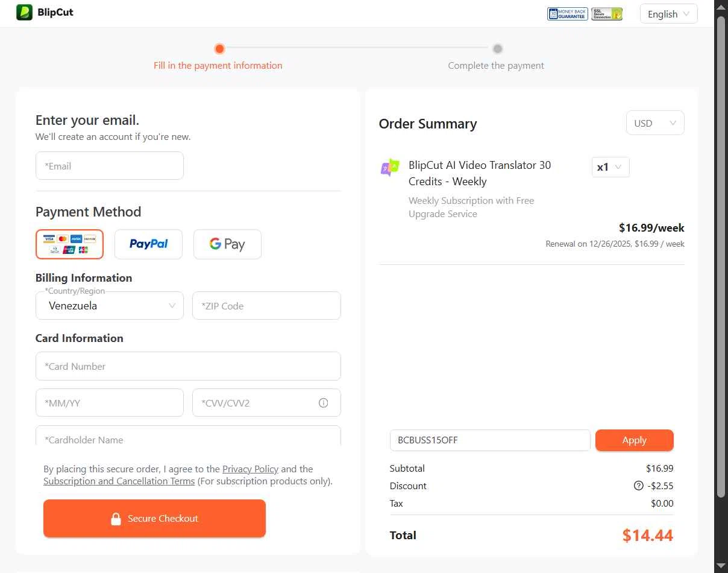This screenshot has width=728, height=573.
Task: Click the Card Number field
Action: click(x=188, y=366)
